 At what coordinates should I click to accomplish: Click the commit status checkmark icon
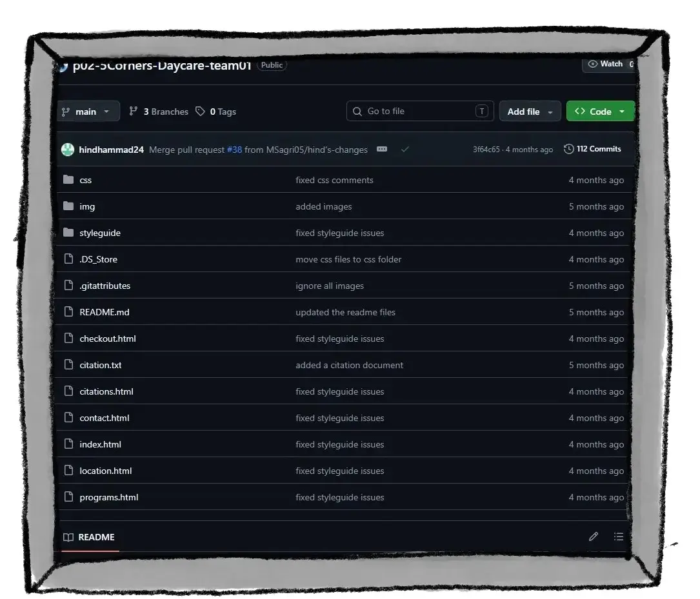coord(405,150)
